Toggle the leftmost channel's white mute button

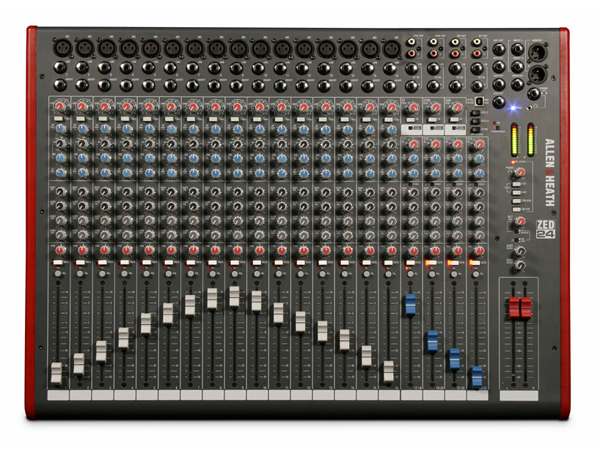click(x=58, y=262)
